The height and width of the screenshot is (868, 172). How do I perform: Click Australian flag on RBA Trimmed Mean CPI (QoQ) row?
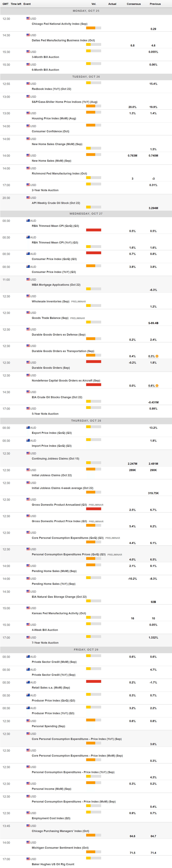point(28,221)
